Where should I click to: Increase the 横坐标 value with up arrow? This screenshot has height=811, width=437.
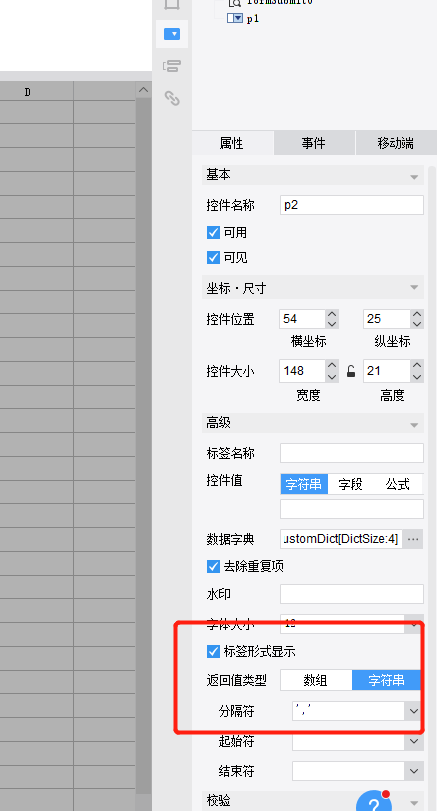(332, 314)
